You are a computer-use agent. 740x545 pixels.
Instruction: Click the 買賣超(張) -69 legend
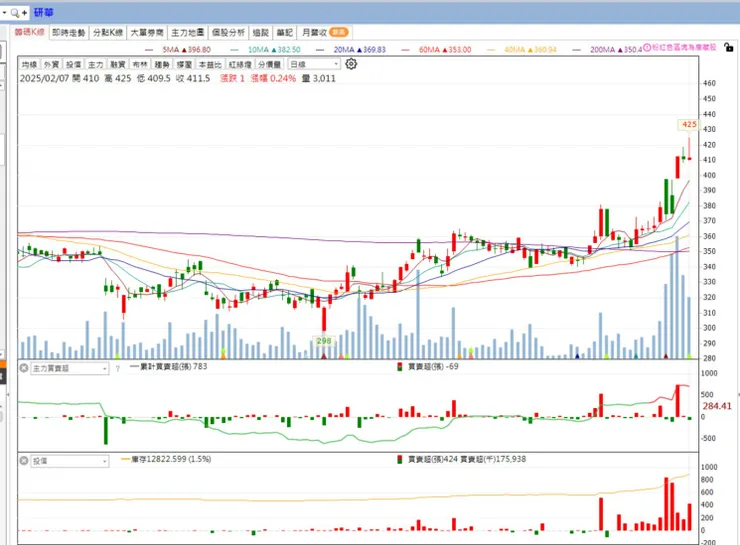(428, 367)
